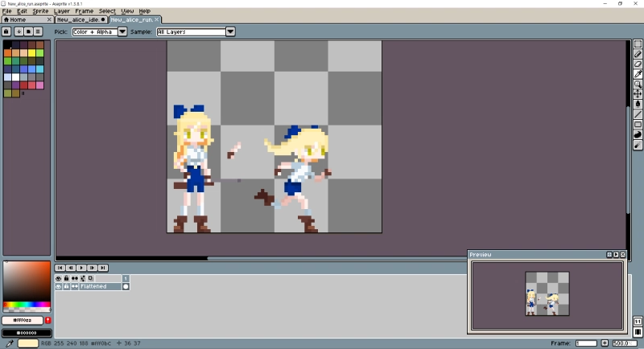Screen dimensions: 644x349
Task: Select the Move tool
Action: coord(638,93)
